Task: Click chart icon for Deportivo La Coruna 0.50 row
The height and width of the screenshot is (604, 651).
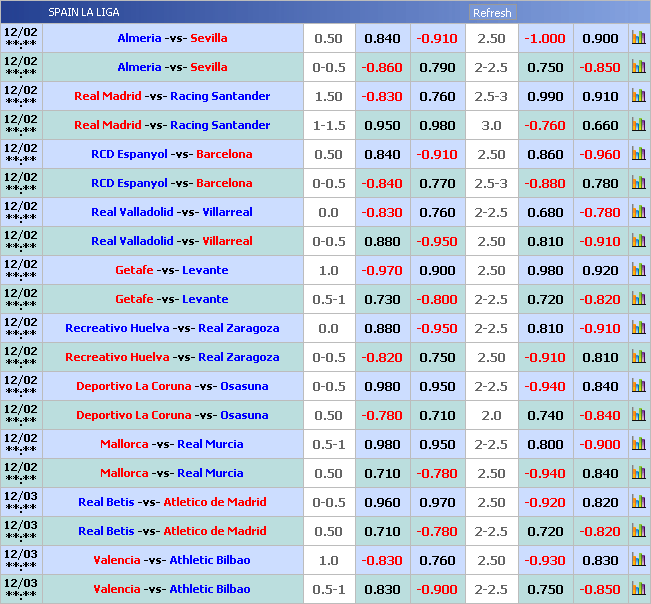Action: click(x=638, y=415)
